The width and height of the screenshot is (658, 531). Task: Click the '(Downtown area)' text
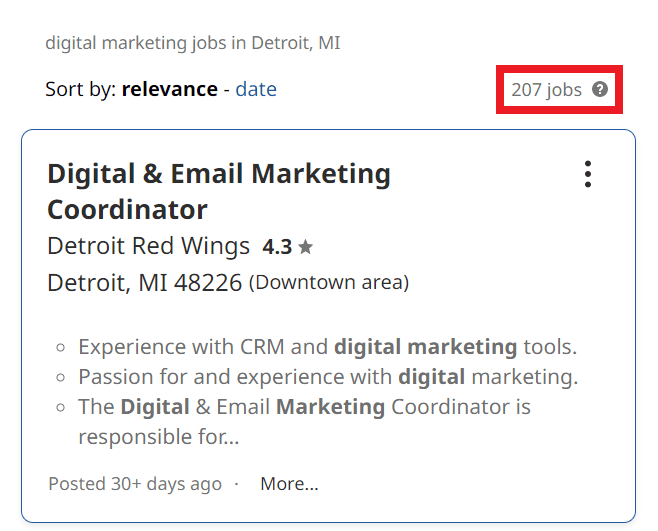[x=329, y=283]
